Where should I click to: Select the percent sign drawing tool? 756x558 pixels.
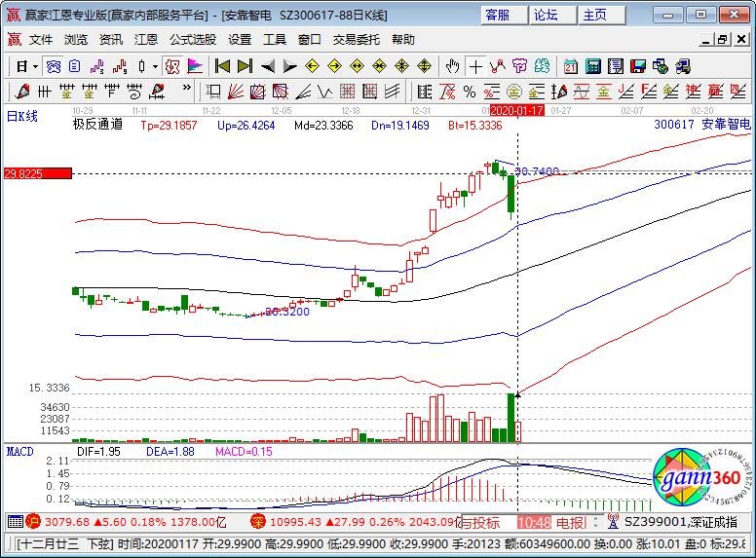coord(470,92)
